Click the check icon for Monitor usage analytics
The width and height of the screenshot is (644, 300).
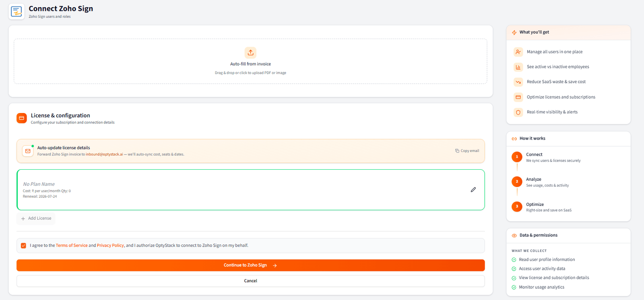514,288
